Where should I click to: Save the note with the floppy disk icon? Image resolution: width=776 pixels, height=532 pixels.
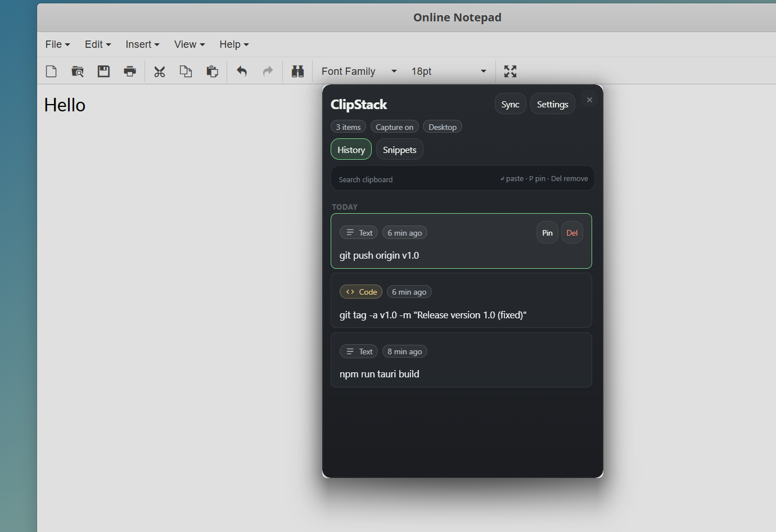103,71
